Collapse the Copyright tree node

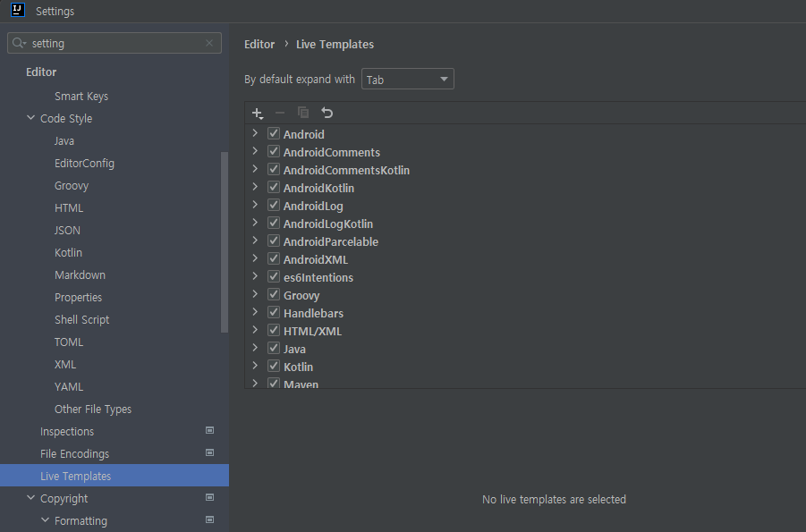[30, 497]
